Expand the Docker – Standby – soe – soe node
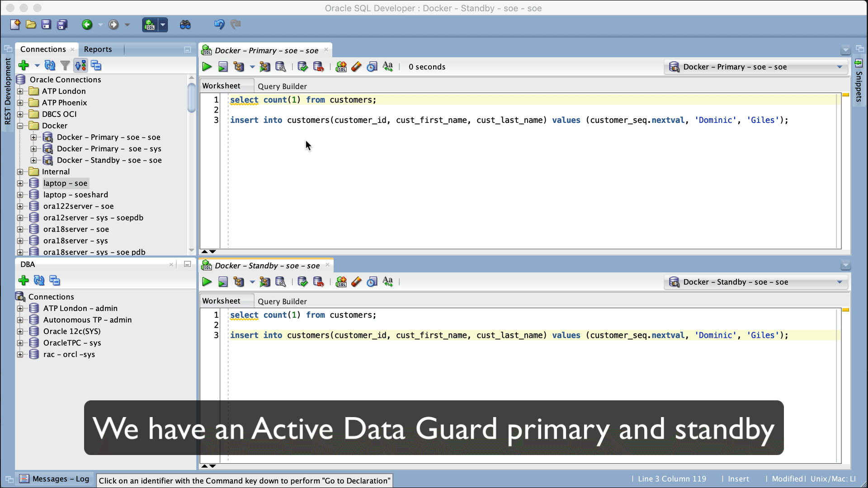This screenshot has height=488, width=868. click(x=33, y=160)
